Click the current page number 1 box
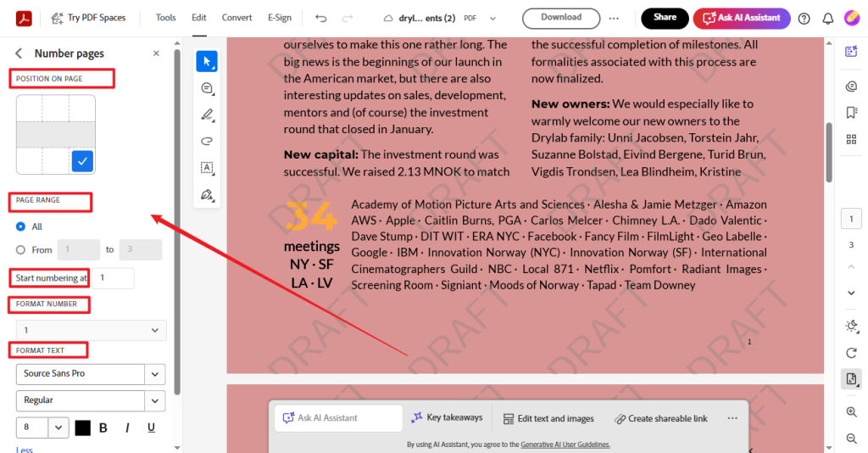The width and height of the screenshot is (868, 453). 851,219
